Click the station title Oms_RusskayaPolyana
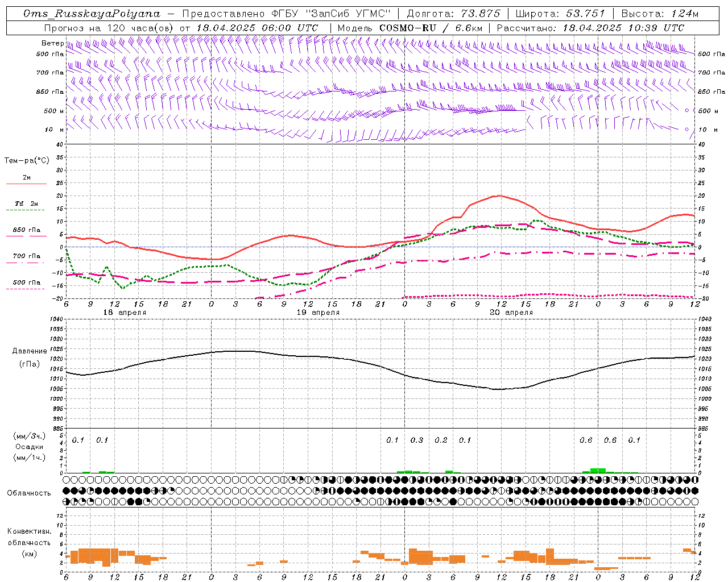This screenshot has height=582, width=728. coord(92,14)
